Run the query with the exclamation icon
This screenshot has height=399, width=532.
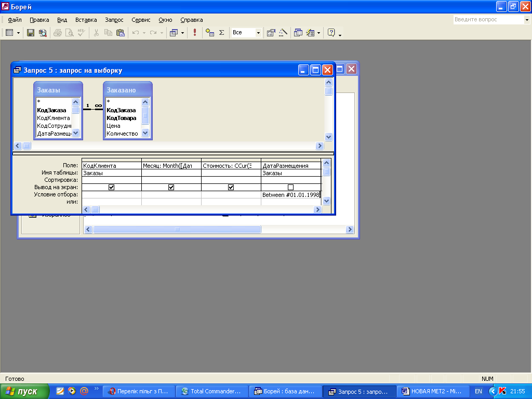[x=195, y=33]
